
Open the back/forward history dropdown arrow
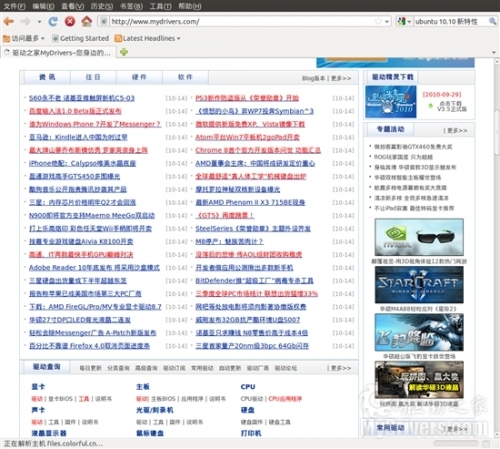coord(39,22)
